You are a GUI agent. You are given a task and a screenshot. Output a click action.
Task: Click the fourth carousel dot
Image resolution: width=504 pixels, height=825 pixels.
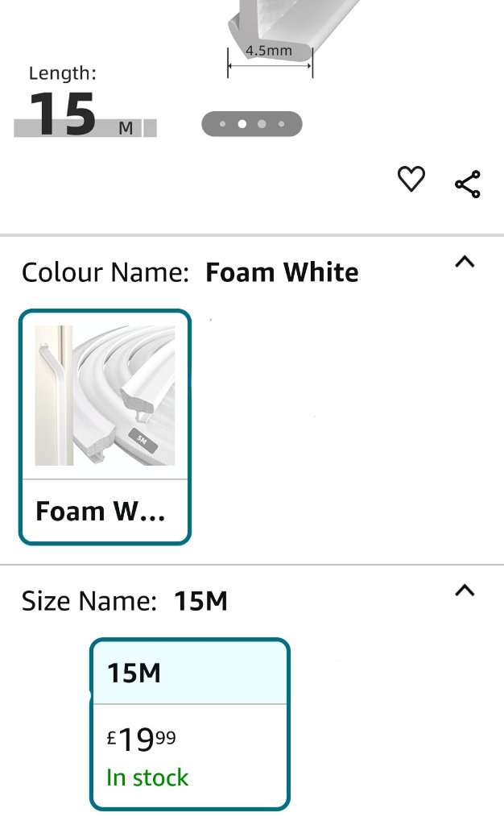click(281, 124)
